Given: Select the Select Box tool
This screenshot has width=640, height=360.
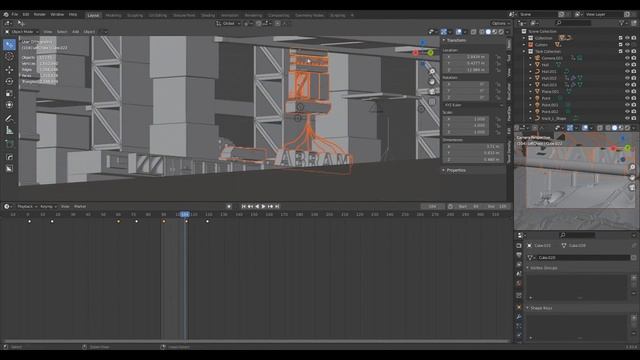Looking at the screenshot, I should pos(9,44).
